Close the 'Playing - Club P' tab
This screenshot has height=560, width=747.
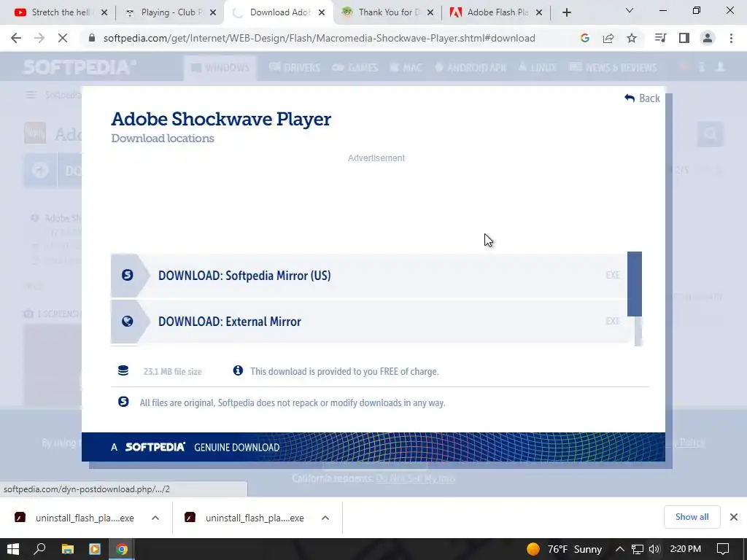213,12
